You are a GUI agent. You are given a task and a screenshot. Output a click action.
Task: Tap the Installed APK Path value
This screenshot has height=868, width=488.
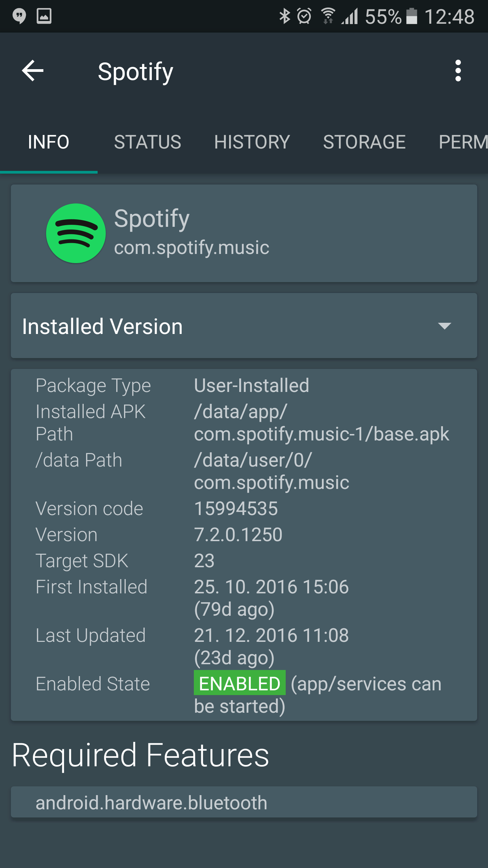321,423
